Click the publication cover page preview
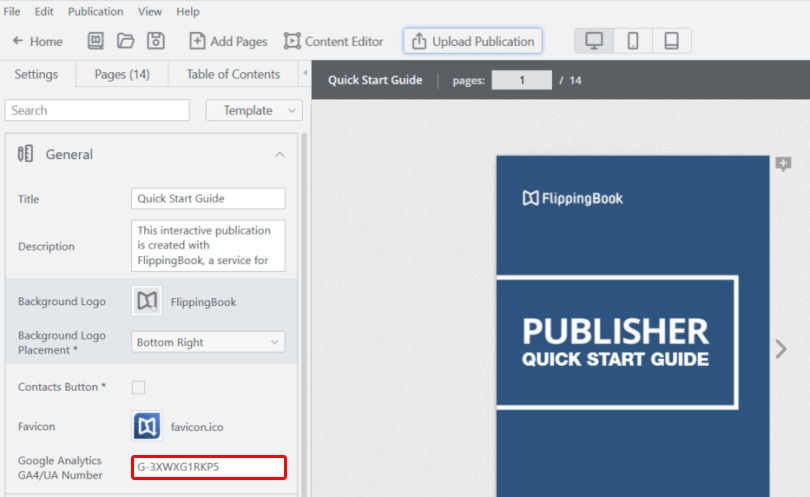810x497 pixels. coord(633,326)
